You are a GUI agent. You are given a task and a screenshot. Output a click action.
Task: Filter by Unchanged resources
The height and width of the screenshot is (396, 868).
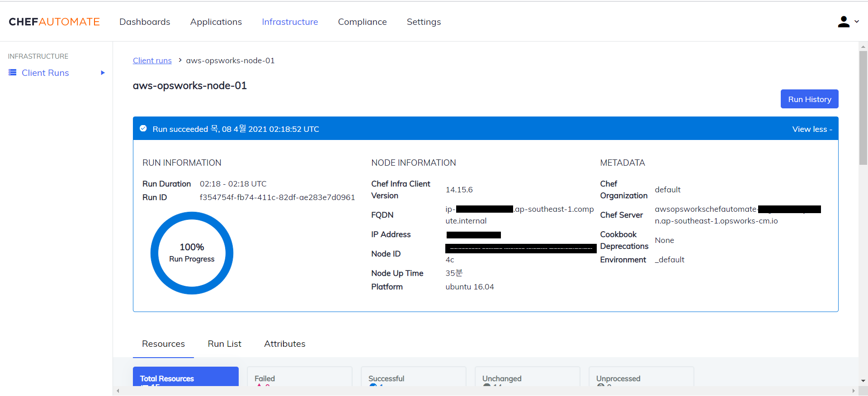pyautogui.click(x=528, y=377)
